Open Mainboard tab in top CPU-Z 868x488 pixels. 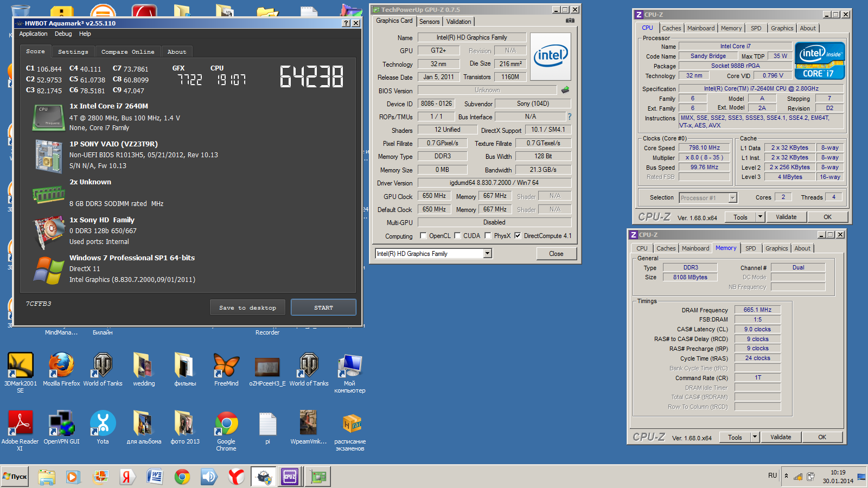click(x=701, y=28)
